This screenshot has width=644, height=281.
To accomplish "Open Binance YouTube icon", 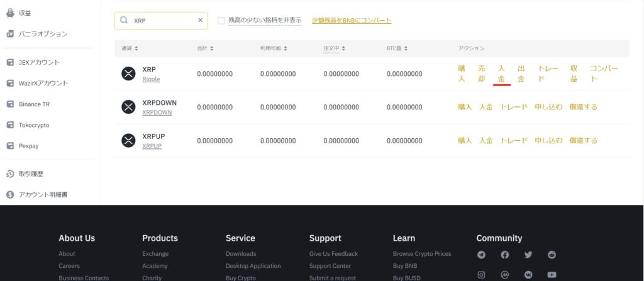I will pyautogui.click(x=552, y=275).
